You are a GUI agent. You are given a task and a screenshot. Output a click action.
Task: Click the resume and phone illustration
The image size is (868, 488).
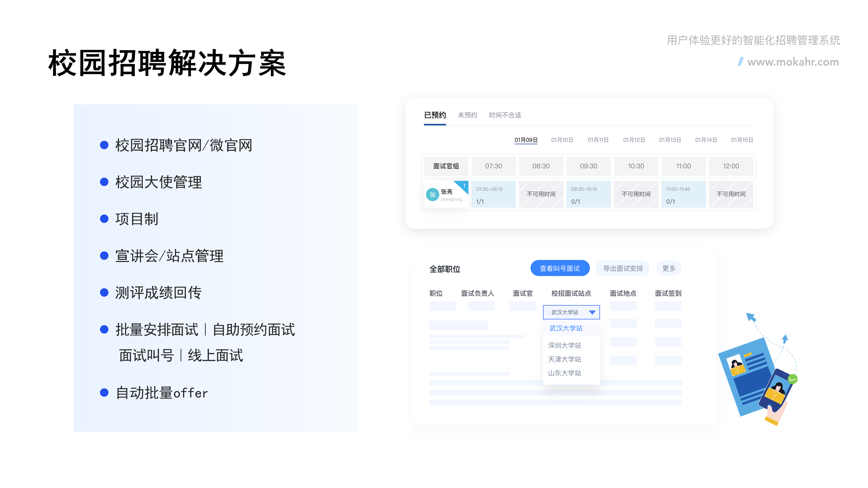point(758,370)
